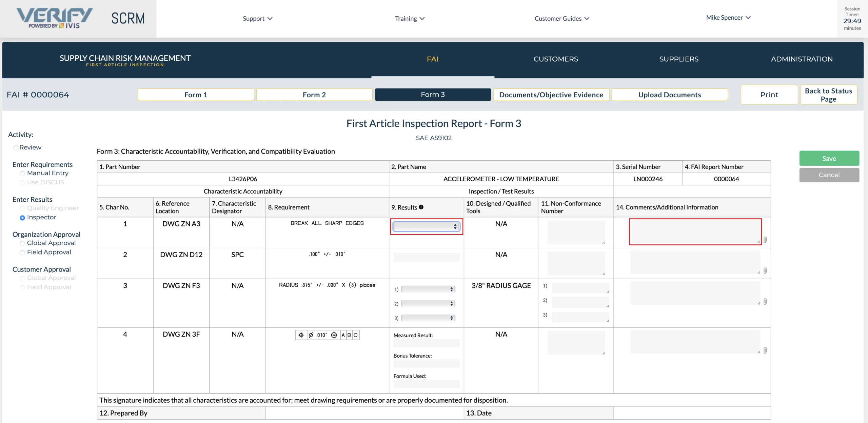Screen dimensions: 868x423
Task: Click Comments field for characteristic 4
Action: (695, 342)
